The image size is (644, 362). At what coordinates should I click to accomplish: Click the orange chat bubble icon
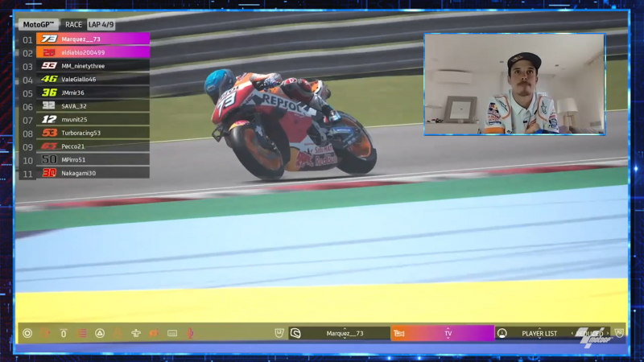[154, 333]
